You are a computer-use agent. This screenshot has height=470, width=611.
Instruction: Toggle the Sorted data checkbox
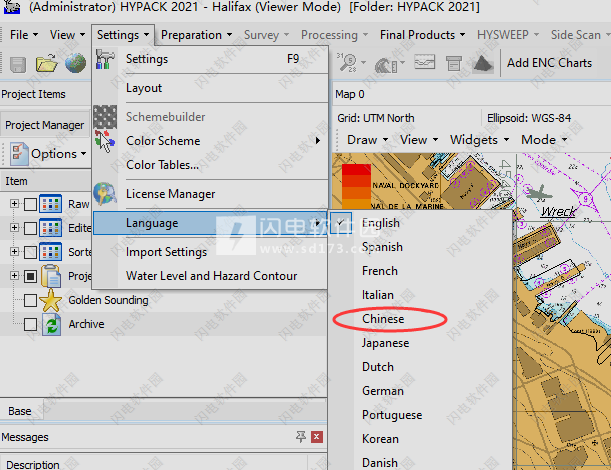pos(30,252)
